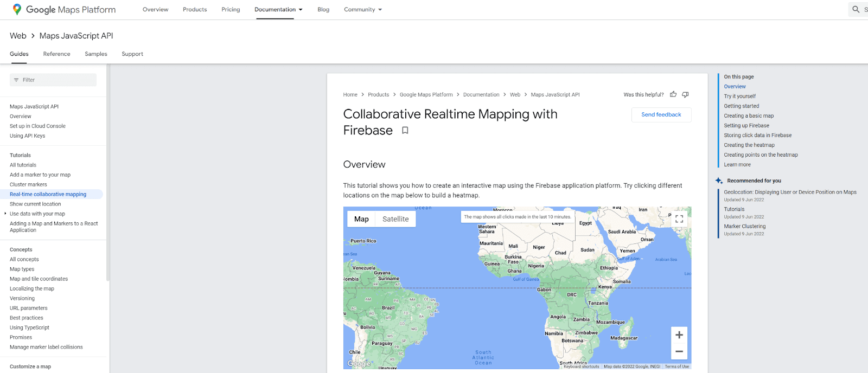Image resolution: width=868 pixels, height=373 pixels.
Task: Open Add a marker to your map
Action: click(x=40, y=175)
